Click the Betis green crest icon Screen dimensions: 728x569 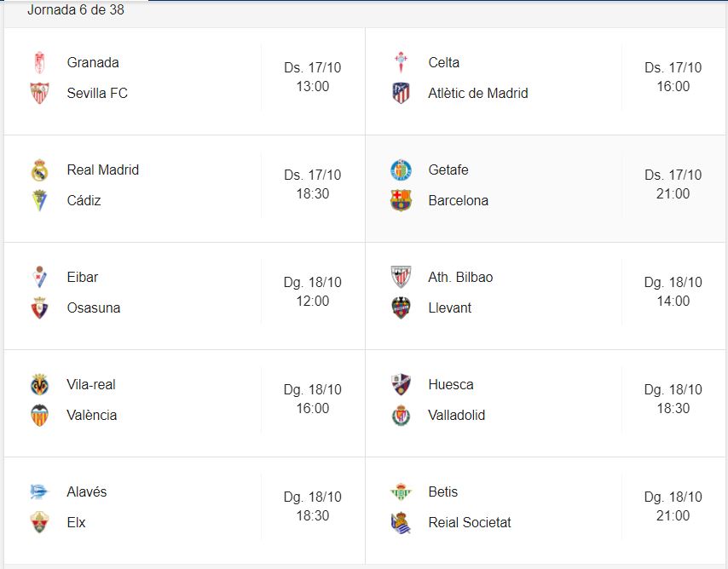[x=401, y=492]
